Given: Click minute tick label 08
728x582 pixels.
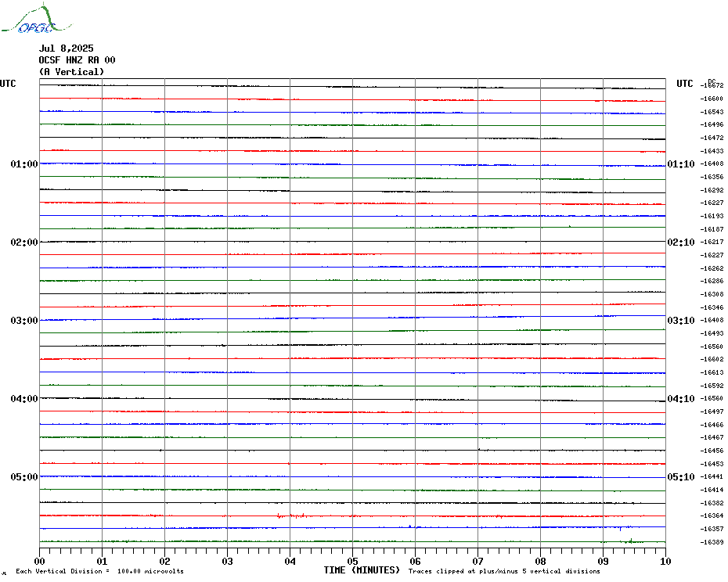Looking at the screenshot, I should pos(540,561).
